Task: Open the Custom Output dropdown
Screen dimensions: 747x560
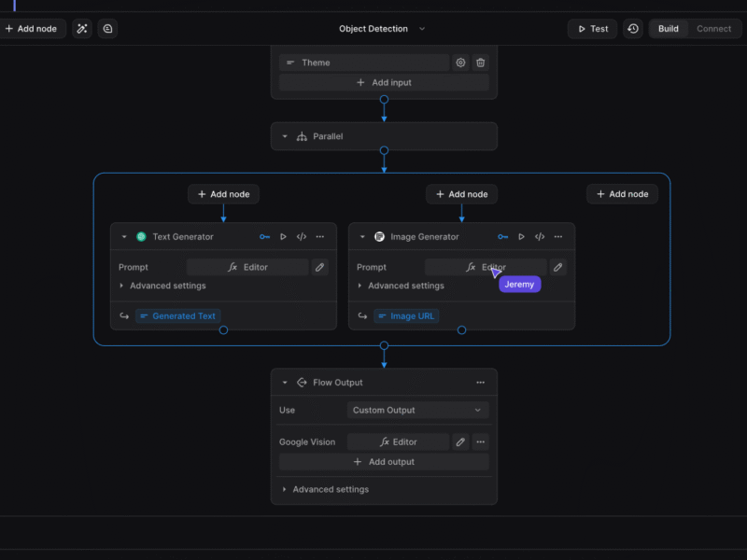Action: coord(417,410)
